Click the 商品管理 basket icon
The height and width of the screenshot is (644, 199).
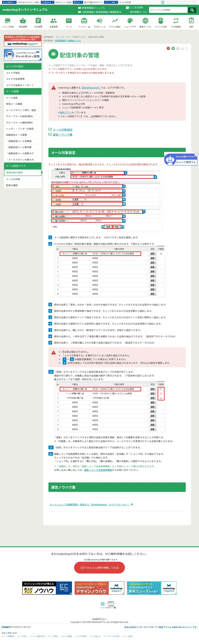point(23,21)
